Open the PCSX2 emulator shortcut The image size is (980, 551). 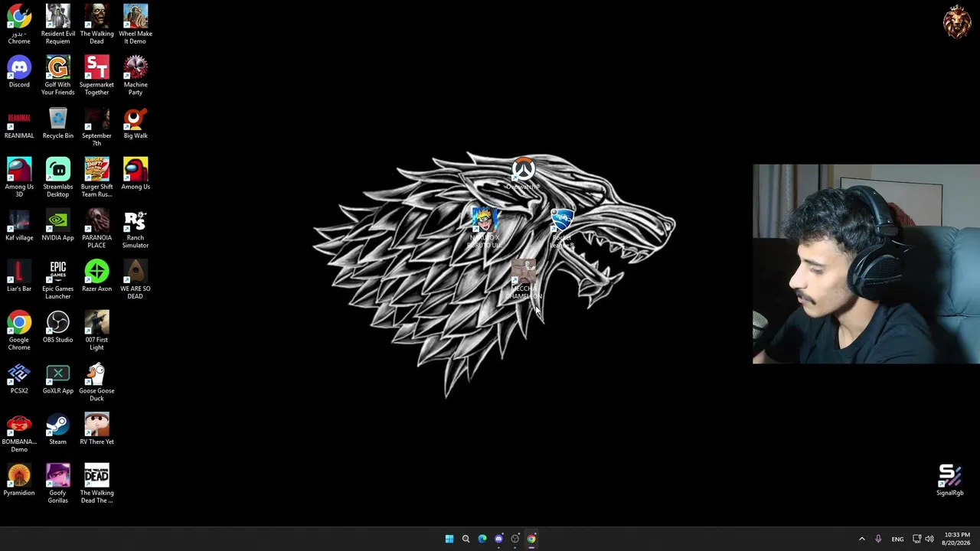19,378
